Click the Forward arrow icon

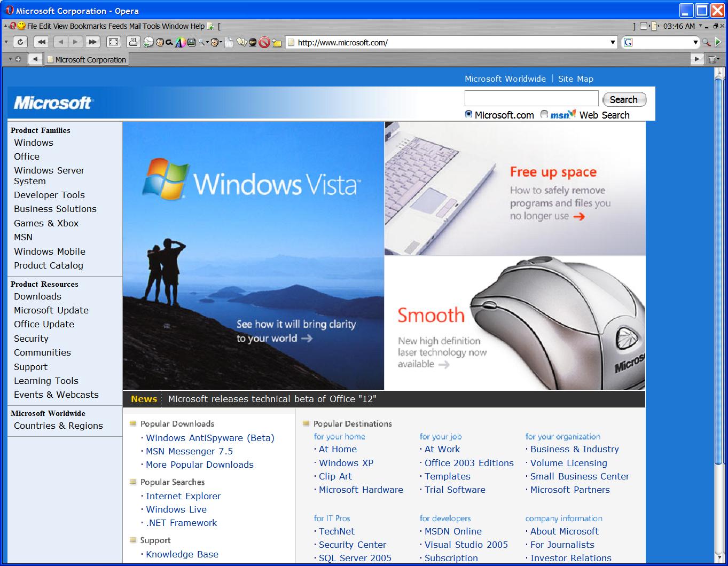(76, 42)
